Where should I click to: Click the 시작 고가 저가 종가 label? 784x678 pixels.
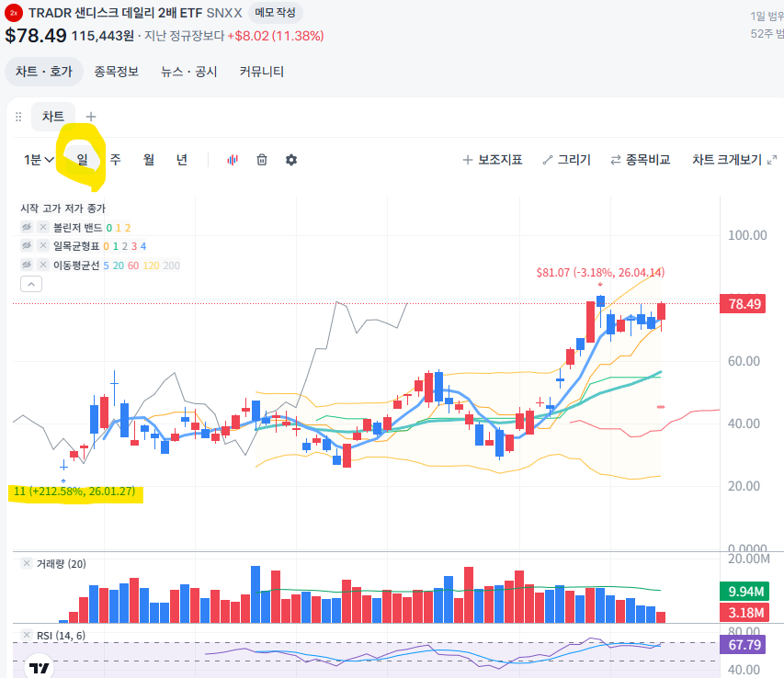pyautogui.click(x=63, y=209)
